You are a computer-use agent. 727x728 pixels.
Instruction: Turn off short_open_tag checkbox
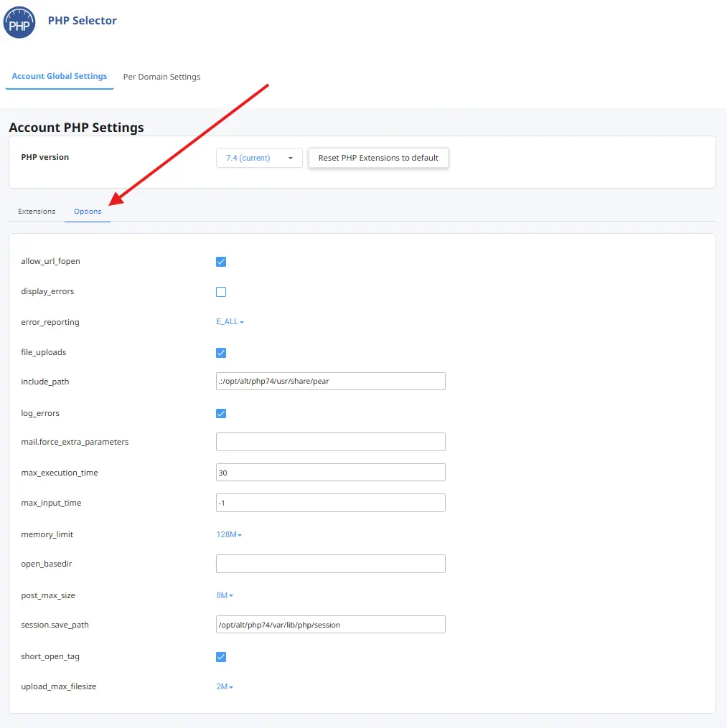(221, 657)
